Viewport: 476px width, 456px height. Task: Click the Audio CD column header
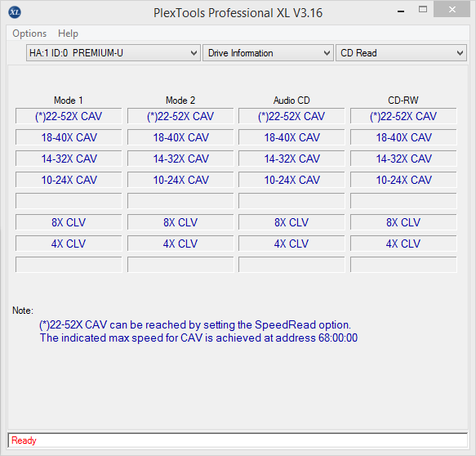291,101
